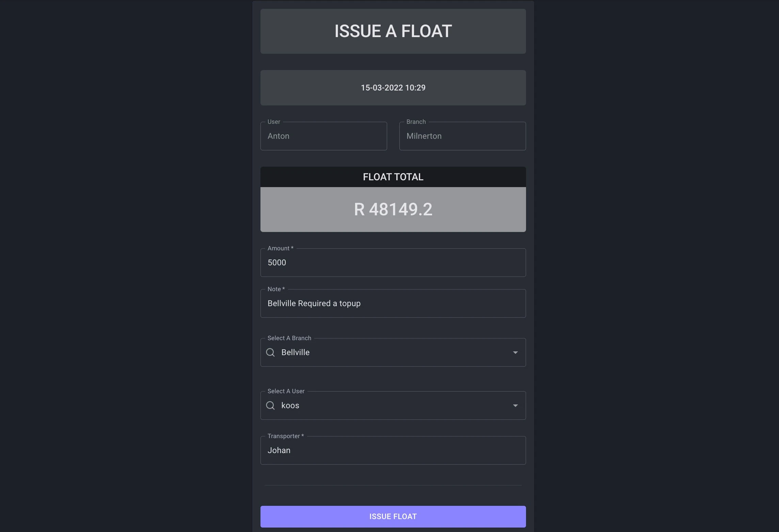Focus the Amount field showing 5000
The width and height of the screenshot is (779, 532).
pyautogui.click(x=393, y=263)
